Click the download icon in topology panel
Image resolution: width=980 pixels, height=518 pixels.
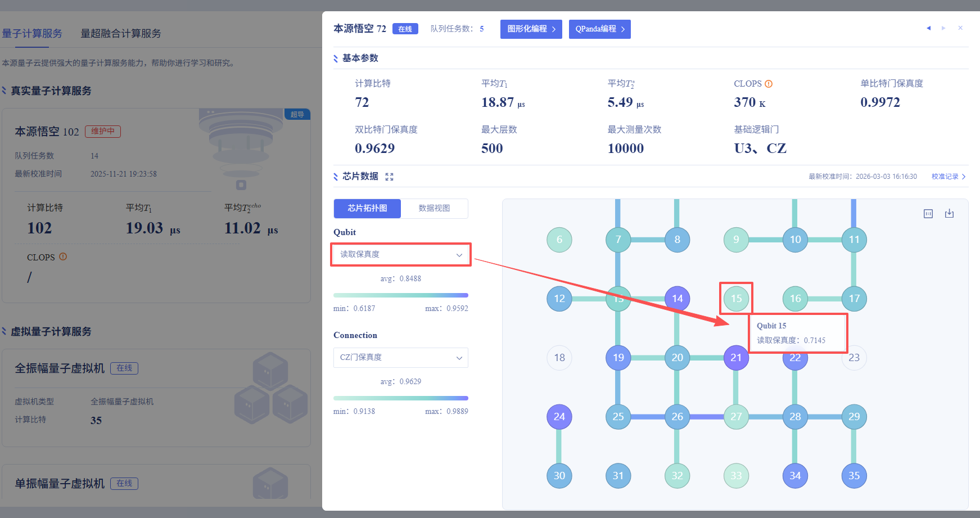pos(949,214)
